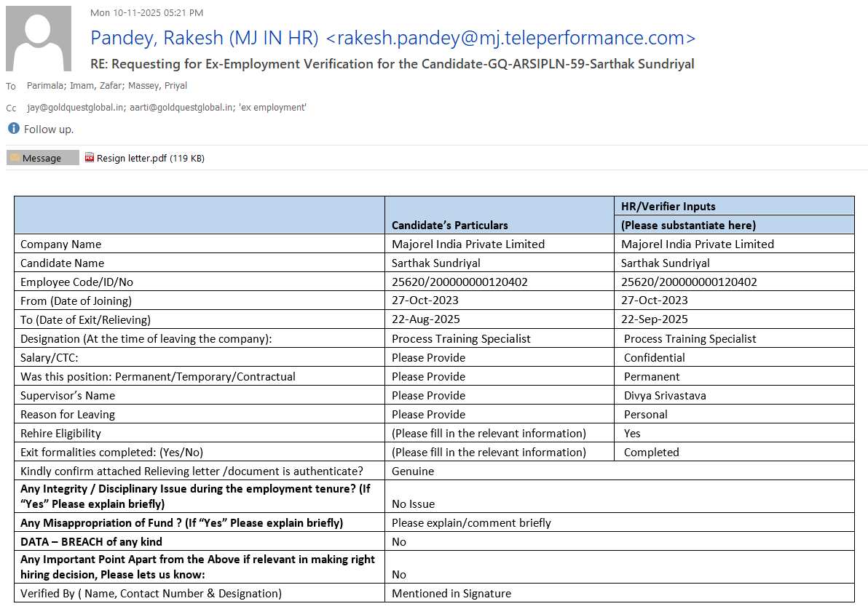The width and height of the screenshot is (868, 609).
Task: Click the Mentioned in Signature cell
Action: (451, 594)
